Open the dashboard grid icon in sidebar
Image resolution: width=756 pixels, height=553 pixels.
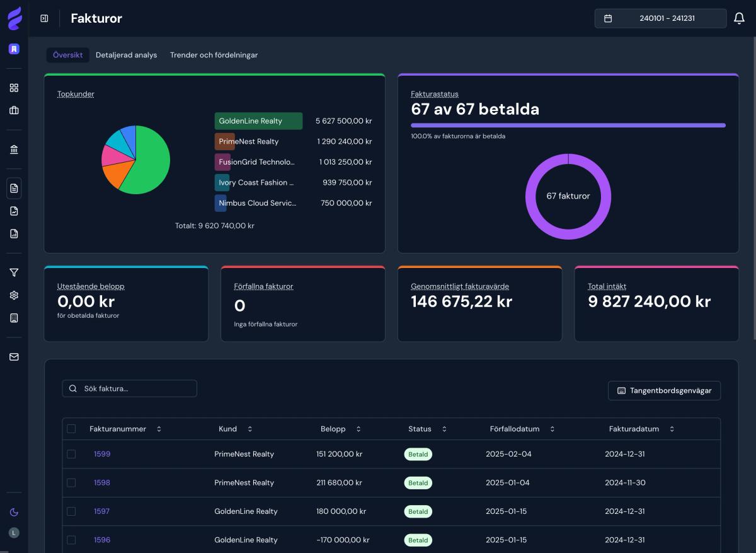(x=14, y=88)
